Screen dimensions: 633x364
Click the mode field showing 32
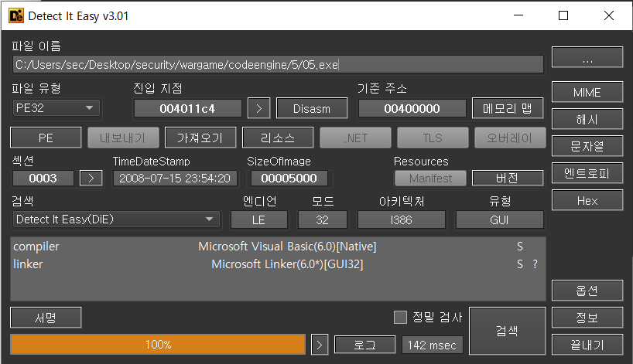pos(322,219)
